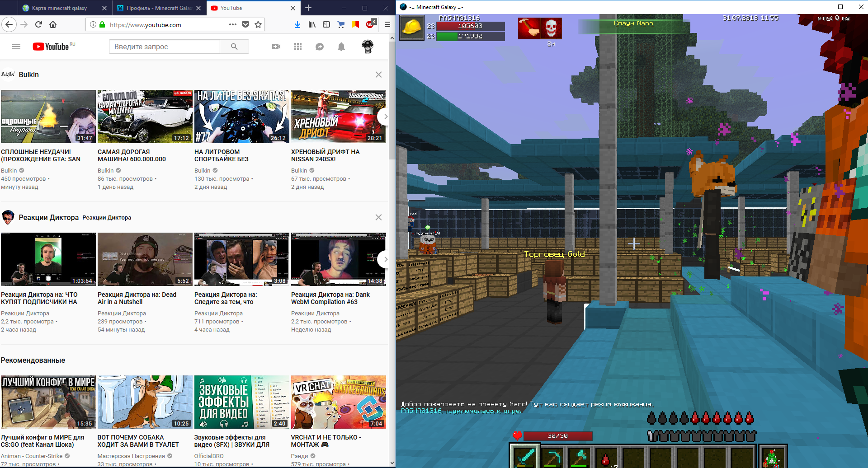Open Animan - Counter-Strike channel link
The image size is (868, 468).
pyautogui.click(x=32, y=456)
